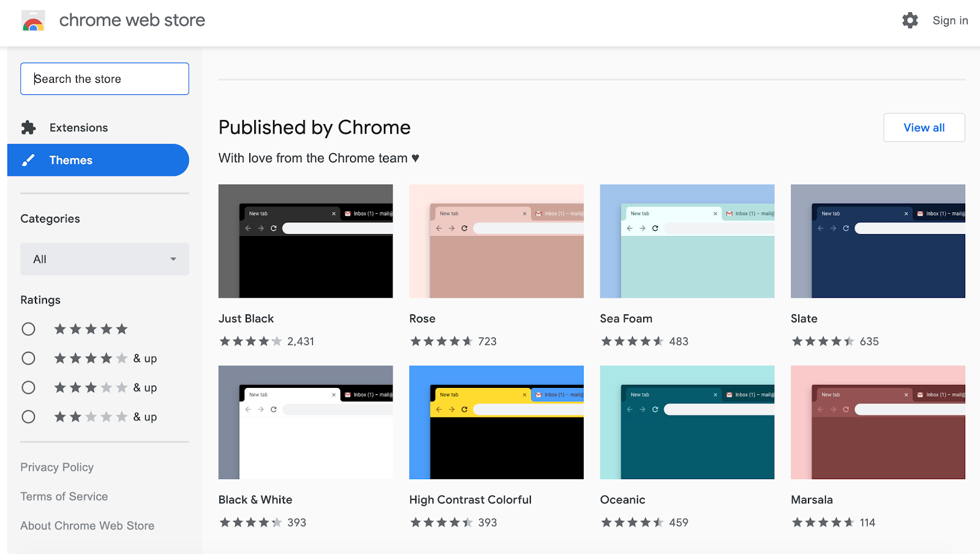Click the Themes paintbrush icon
This screenshot has height=554, width=980.
tap(28, 160)
